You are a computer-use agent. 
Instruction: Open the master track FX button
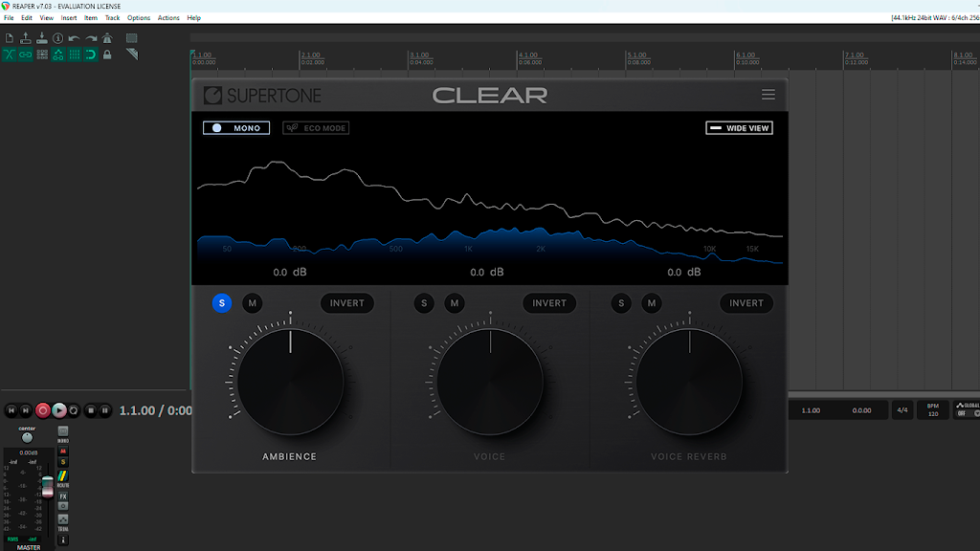point(63,496)
